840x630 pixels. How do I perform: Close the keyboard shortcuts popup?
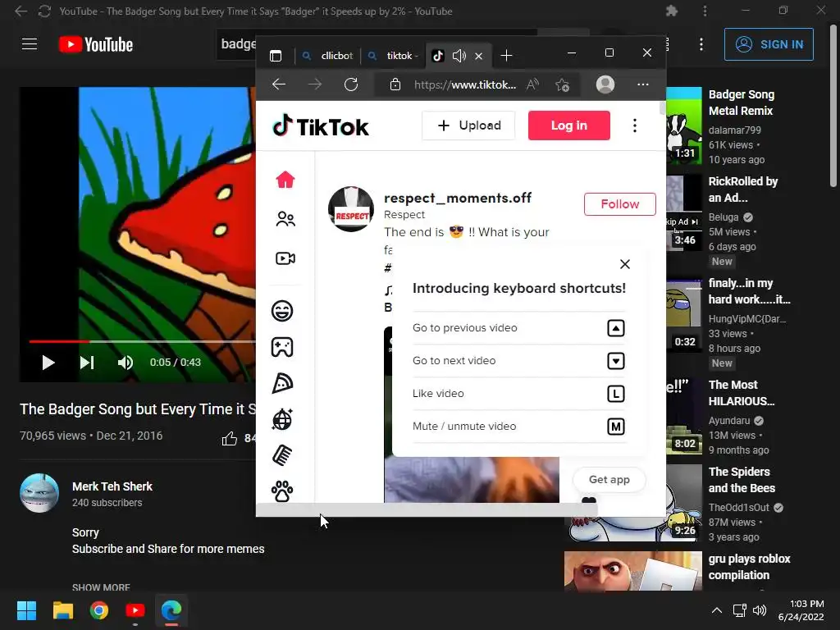pos(624,264)
